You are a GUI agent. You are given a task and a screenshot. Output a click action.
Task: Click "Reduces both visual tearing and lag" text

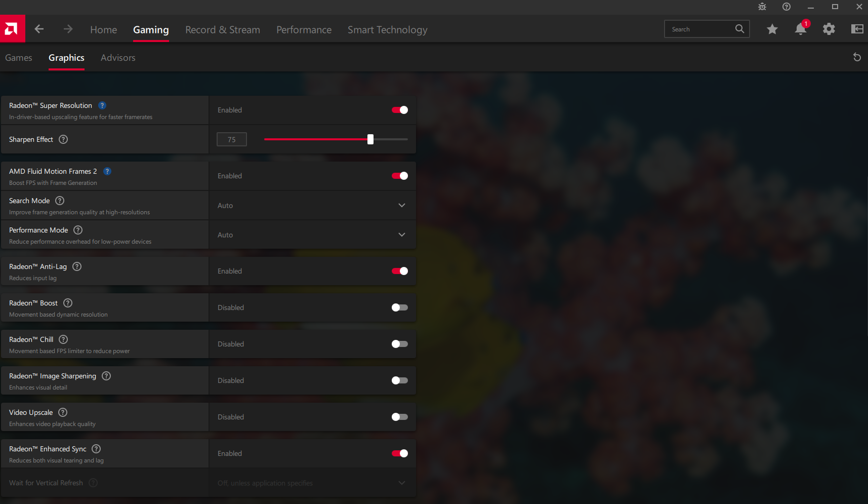coord(56,460)
